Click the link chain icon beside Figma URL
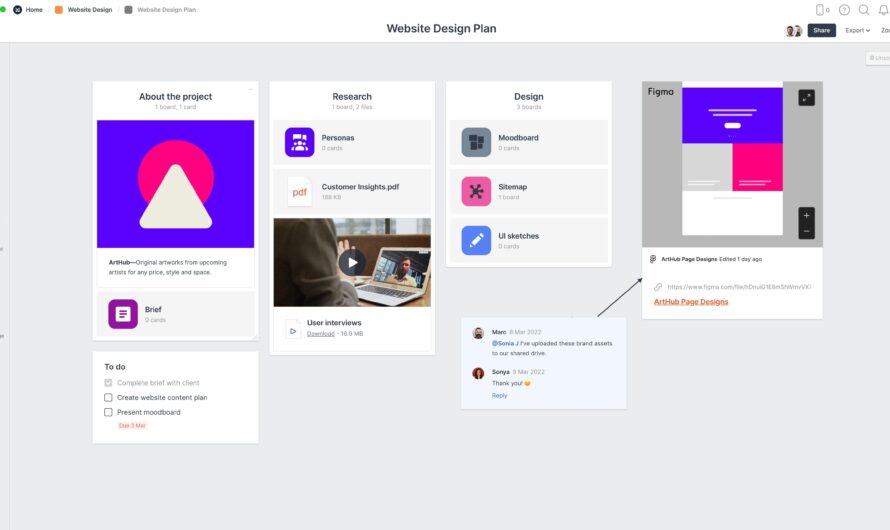Viewport: 890px width, 530px height. (658, 287)
